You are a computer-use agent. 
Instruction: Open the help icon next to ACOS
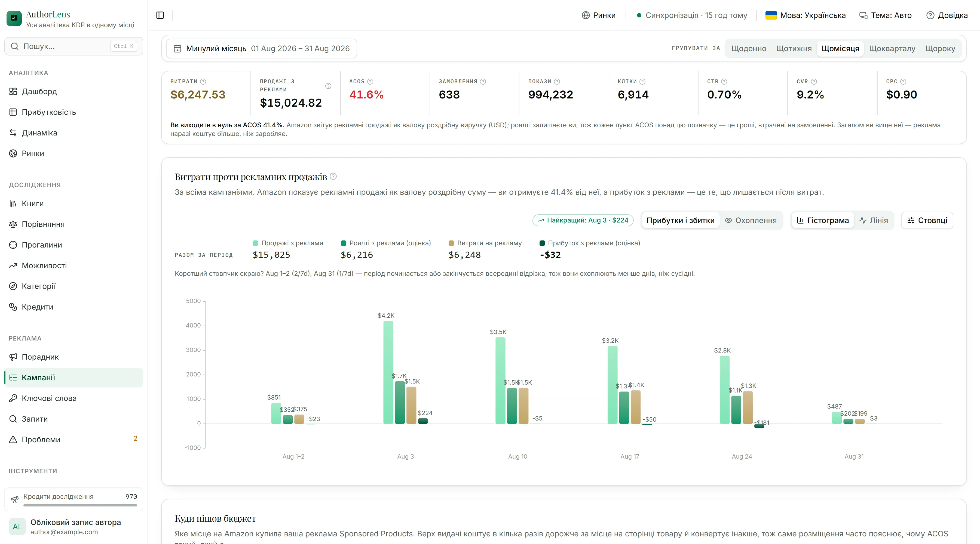pyautogui.click(x=370, y=81)
